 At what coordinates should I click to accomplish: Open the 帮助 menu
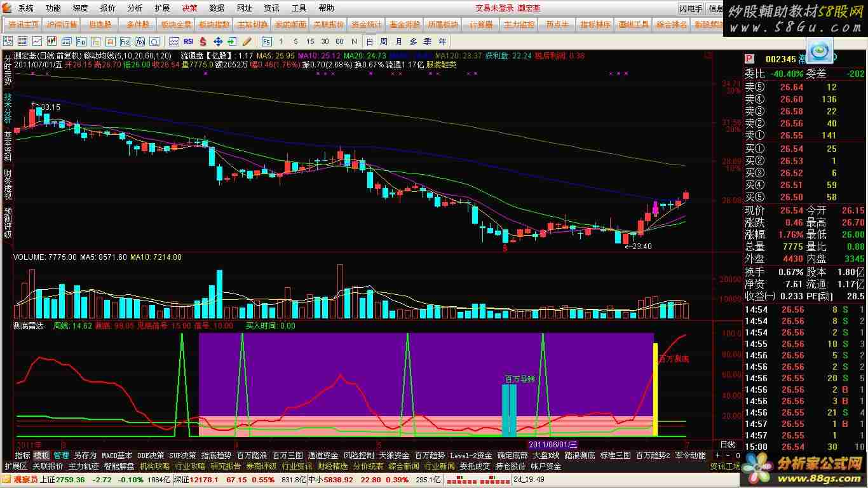(x=326, y=8)
